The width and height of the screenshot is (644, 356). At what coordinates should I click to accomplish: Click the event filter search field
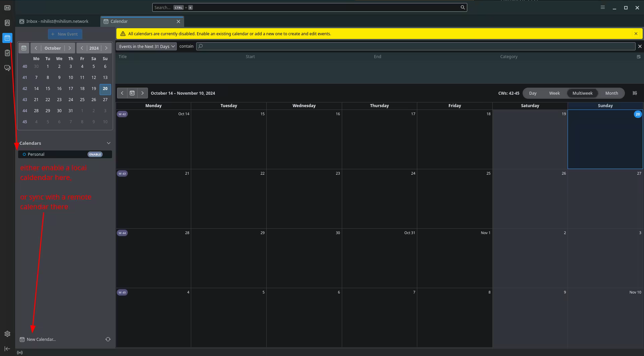pyautogui.click(x=416, y=46)
